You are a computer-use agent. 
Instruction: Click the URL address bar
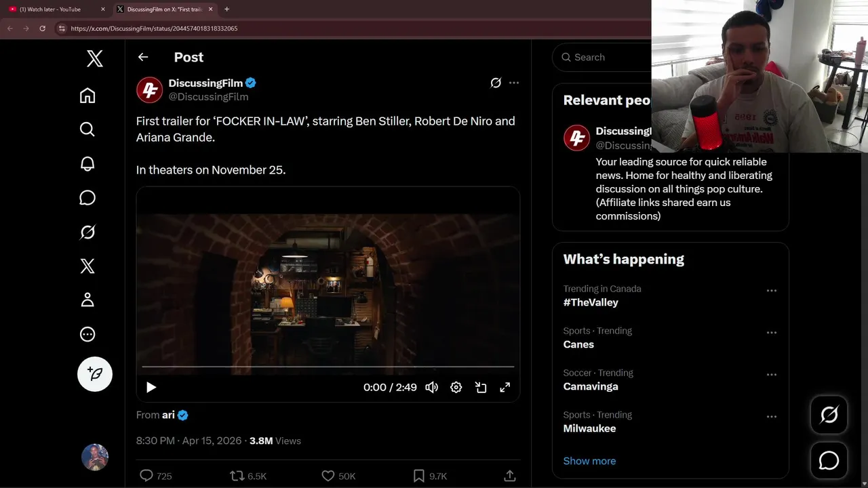(353, 28)
